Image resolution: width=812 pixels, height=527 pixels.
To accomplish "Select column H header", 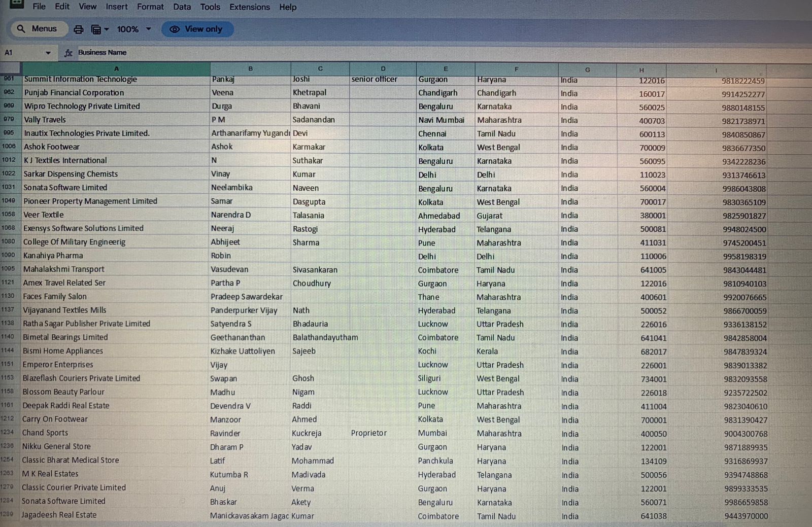I will 641,70.
